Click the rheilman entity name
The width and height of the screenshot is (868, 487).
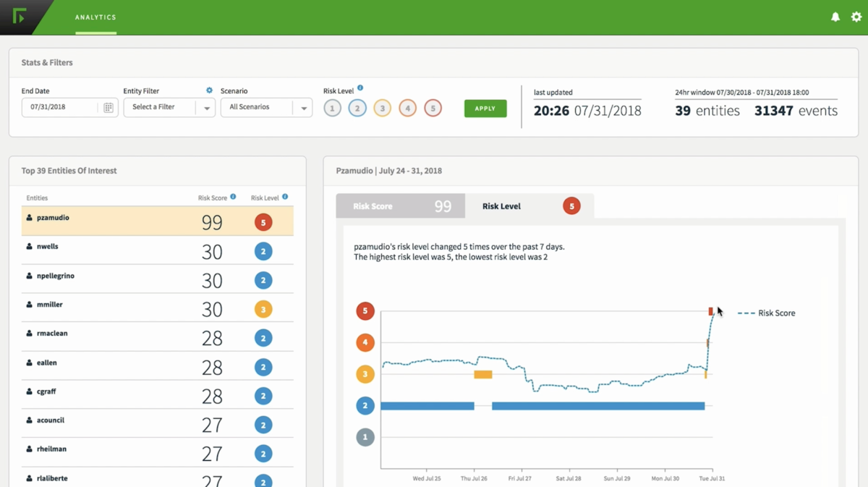[51, 449]
